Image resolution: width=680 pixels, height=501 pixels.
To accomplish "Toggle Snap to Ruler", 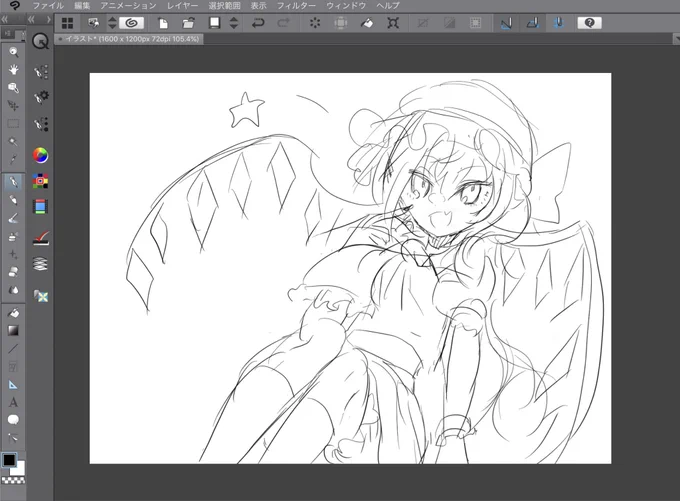I will [507, 23].
